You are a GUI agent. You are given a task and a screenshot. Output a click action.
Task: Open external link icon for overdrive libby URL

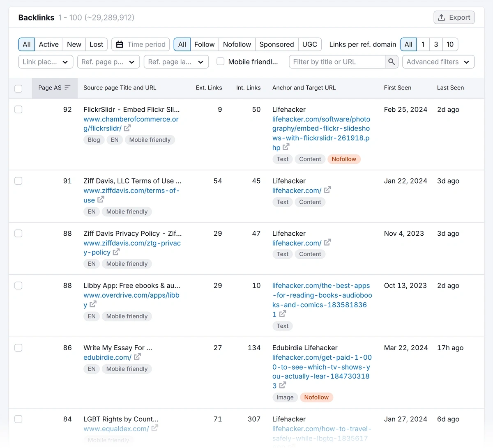[x=93, y=304]
